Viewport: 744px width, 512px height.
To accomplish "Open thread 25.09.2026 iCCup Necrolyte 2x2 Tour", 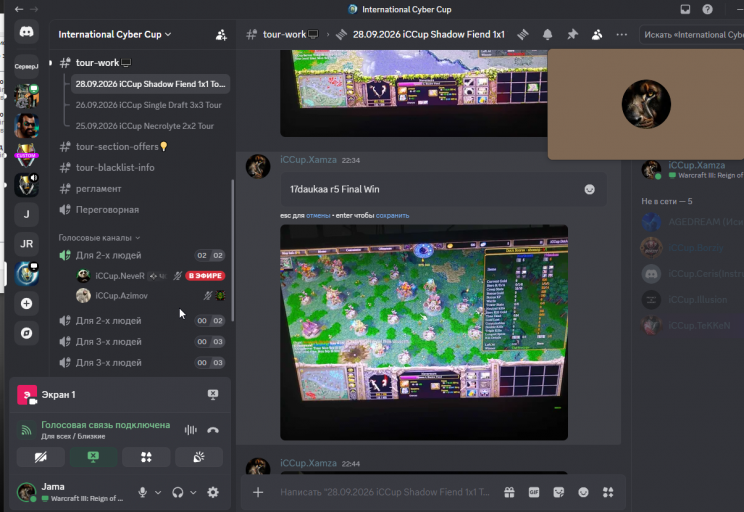I will tap(145, 126).
